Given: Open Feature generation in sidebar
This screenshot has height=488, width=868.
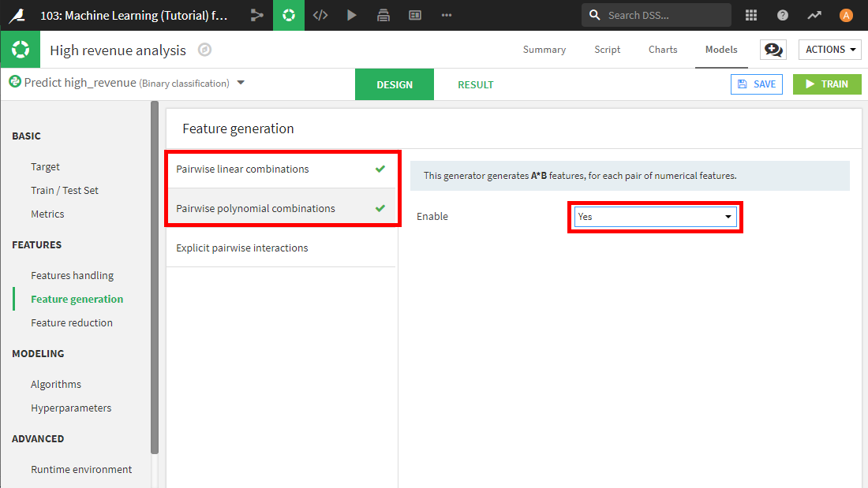Looking at the screenshot, I should pos(77,300).
